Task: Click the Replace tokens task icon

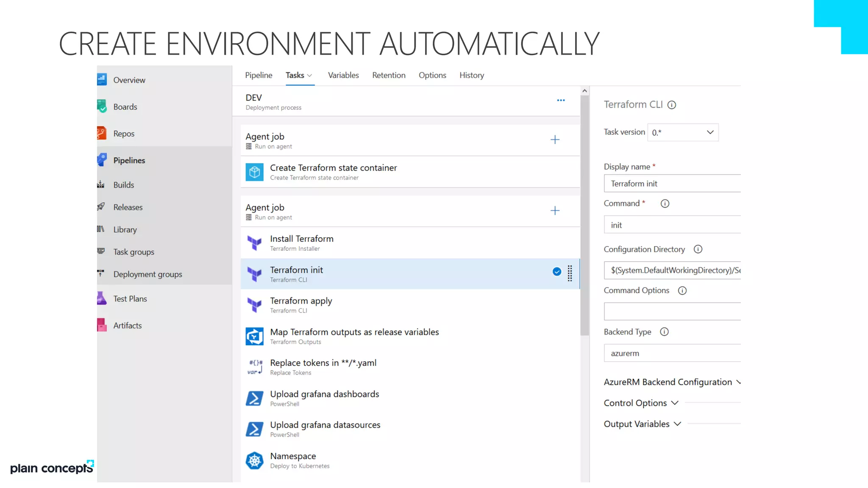Action: (x=255, y=367)
